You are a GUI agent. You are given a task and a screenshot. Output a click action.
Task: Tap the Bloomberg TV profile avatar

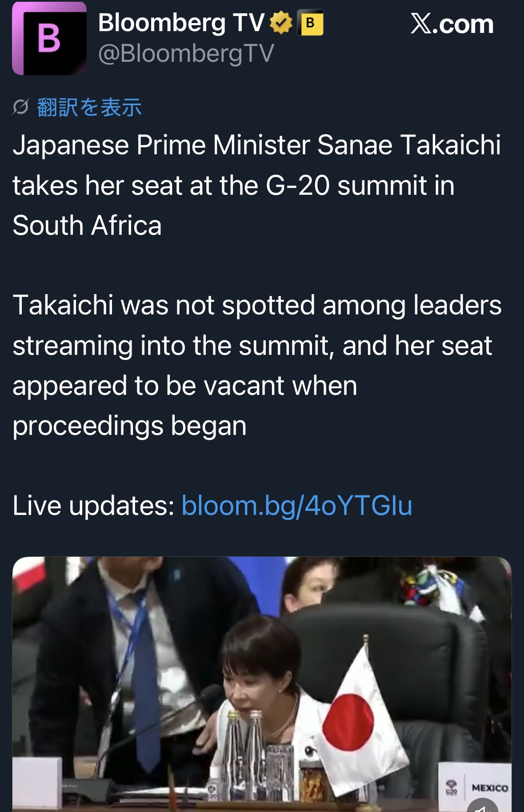(49, 39)
